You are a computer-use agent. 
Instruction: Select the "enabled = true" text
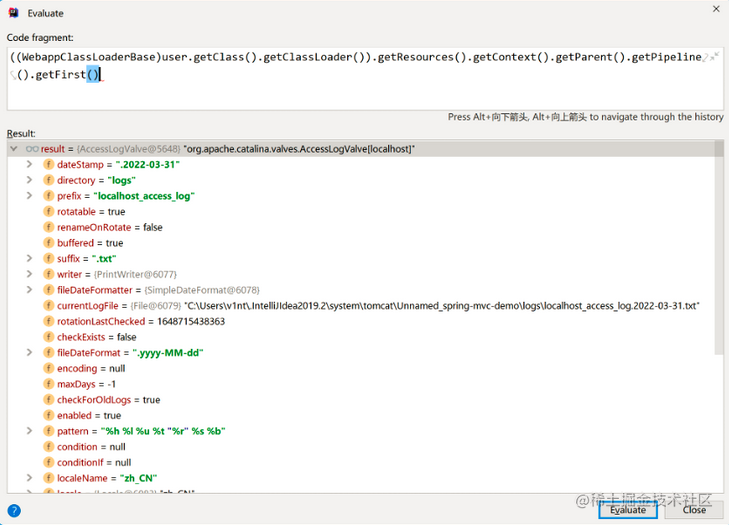tap(89, 415)
